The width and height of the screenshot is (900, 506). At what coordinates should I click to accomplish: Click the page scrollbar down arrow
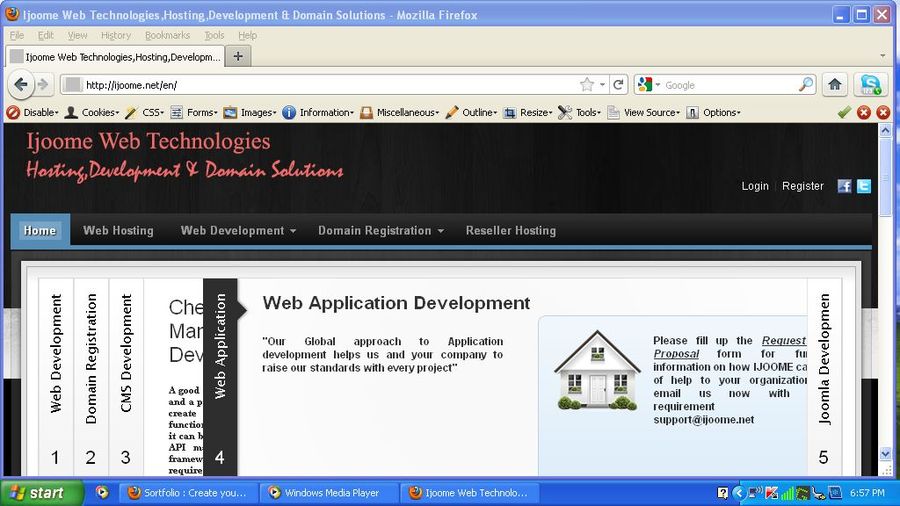pyautogui.click(x=885, y=454)
